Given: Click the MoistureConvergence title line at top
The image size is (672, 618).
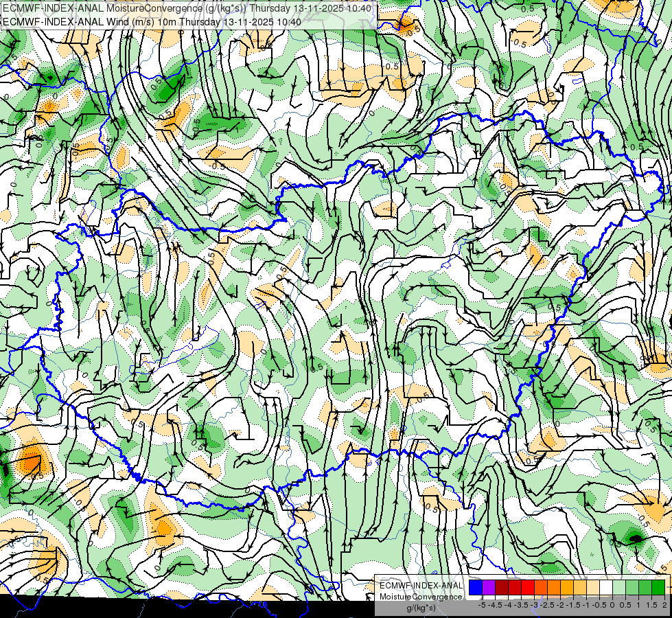Looking at the screenshot, I should click(187, 8).
